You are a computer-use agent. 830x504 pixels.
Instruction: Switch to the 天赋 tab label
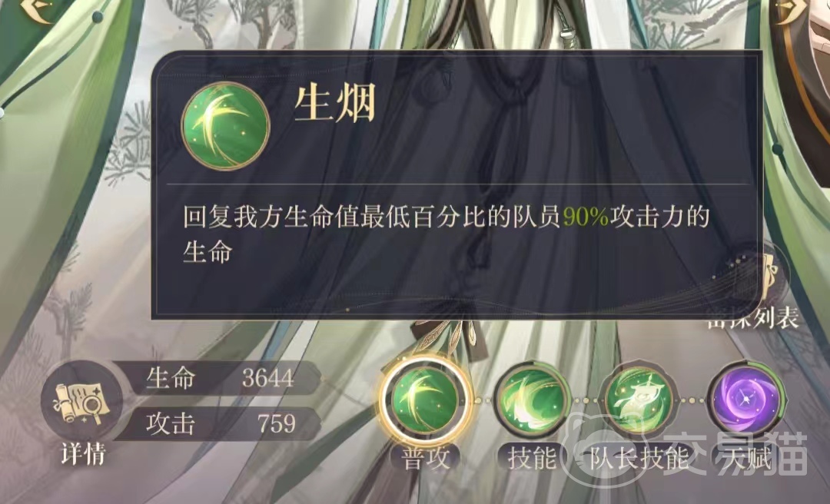coord(747,459)
